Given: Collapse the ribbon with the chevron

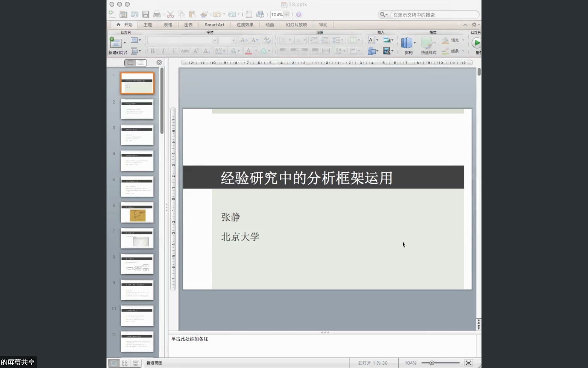Looking at the screenshot, I should 465,25.
